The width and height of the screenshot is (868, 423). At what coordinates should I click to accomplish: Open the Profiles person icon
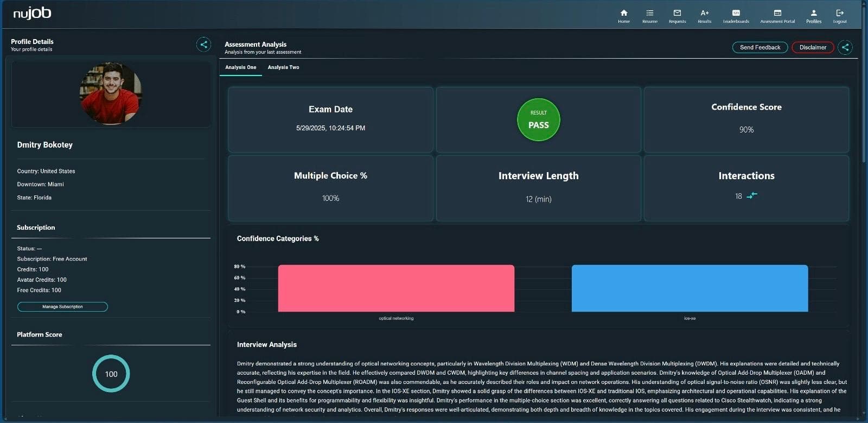coord(813,13)
